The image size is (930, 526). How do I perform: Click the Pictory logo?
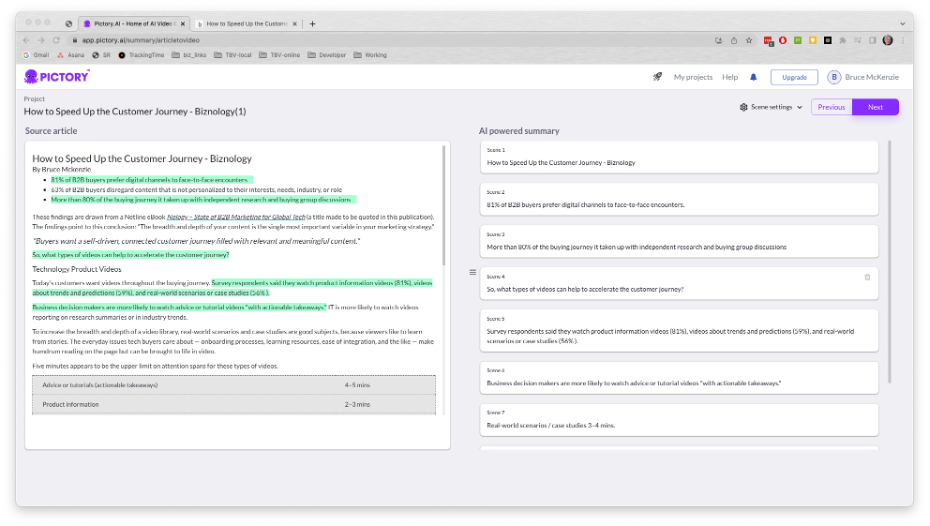point(57,77)
